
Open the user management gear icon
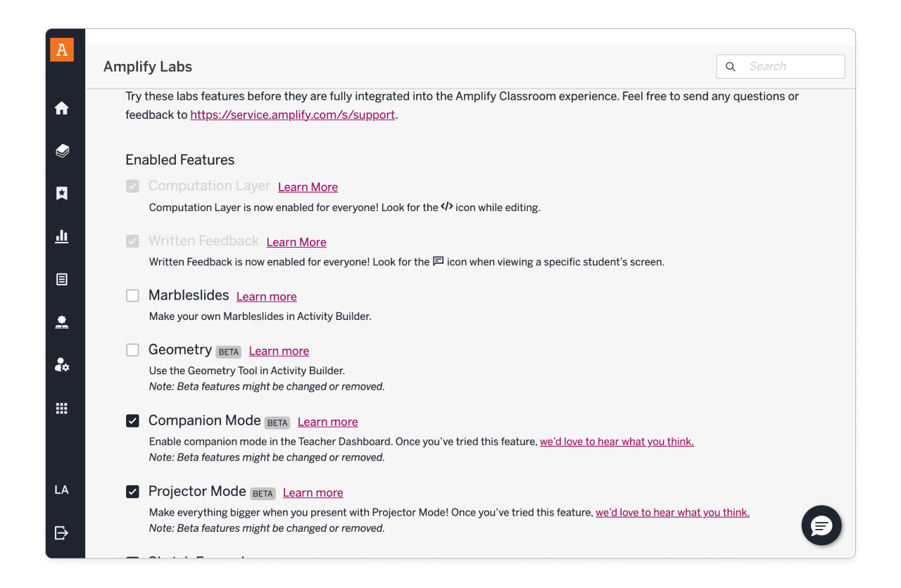(62, 365)
